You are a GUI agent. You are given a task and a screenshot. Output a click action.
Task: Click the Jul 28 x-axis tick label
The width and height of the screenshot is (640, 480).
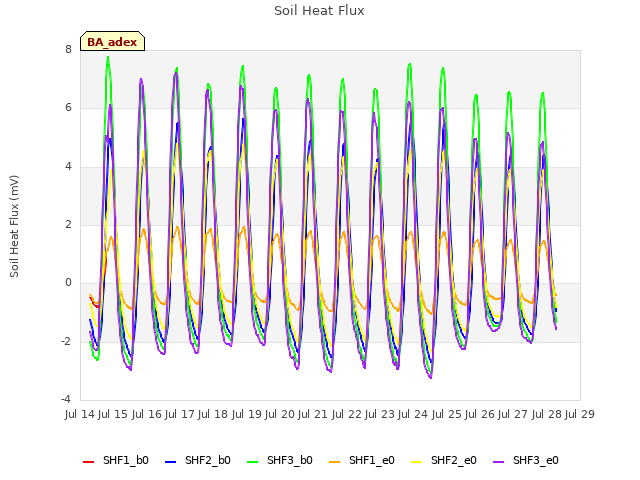click(547, 414)
